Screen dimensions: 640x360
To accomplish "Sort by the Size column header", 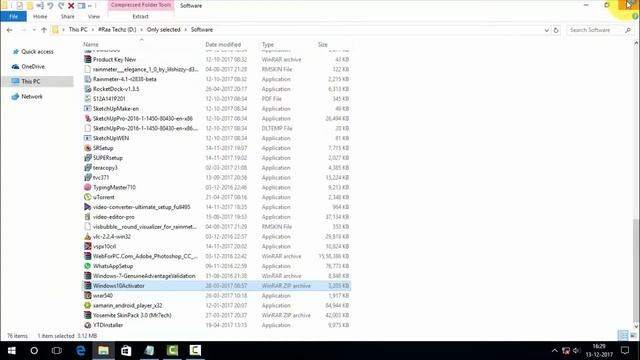I will click(323, 44).
